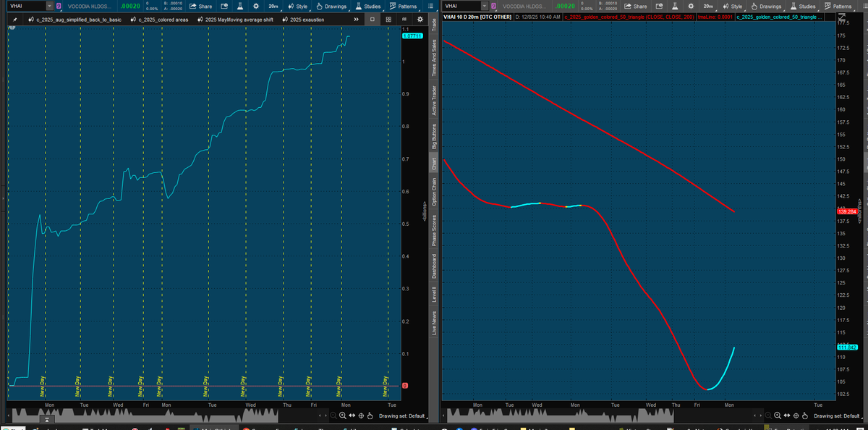Image resolution: width=868 pixels, height=430 pixels.
Task: Open right chart's Drawing set: Default dropdown
Action: 838,416
